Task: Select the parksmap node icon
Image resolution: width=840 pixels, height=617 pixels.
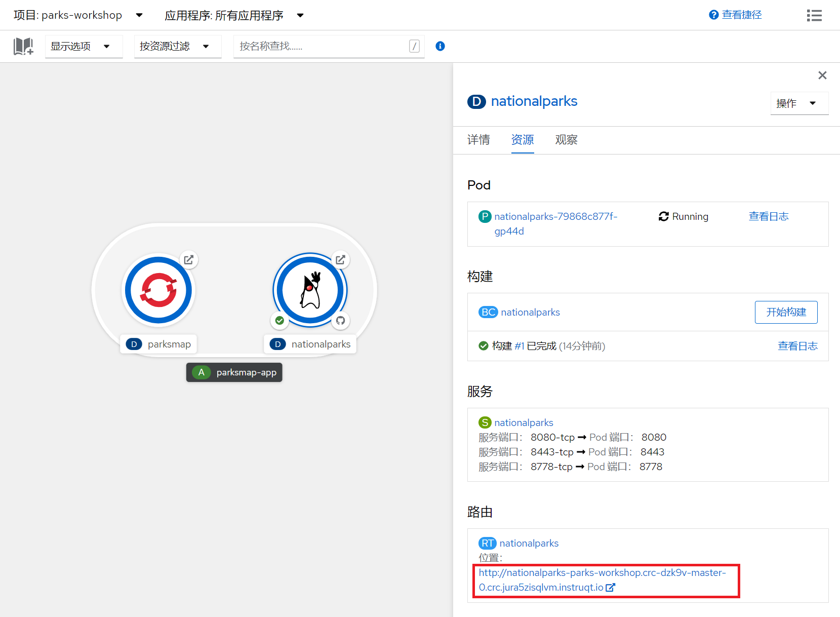Action: (158, 290)
